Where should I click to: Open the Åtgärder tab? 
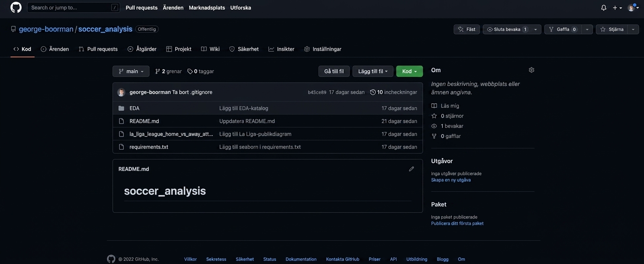click(142, 49)
